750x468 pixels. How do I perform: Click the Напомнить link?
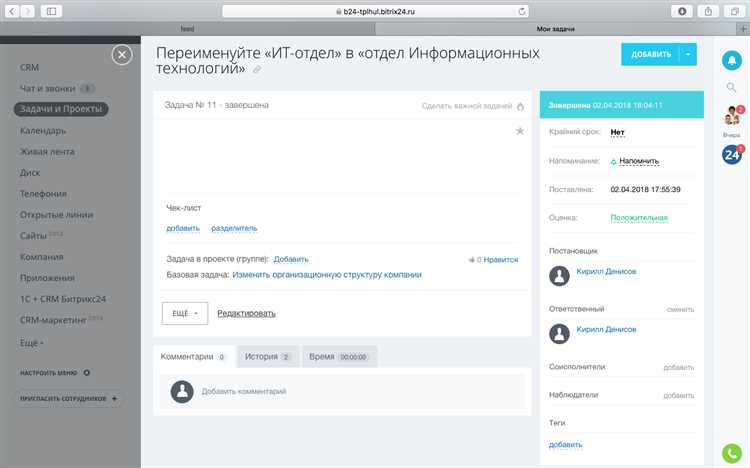click(639, 161)
